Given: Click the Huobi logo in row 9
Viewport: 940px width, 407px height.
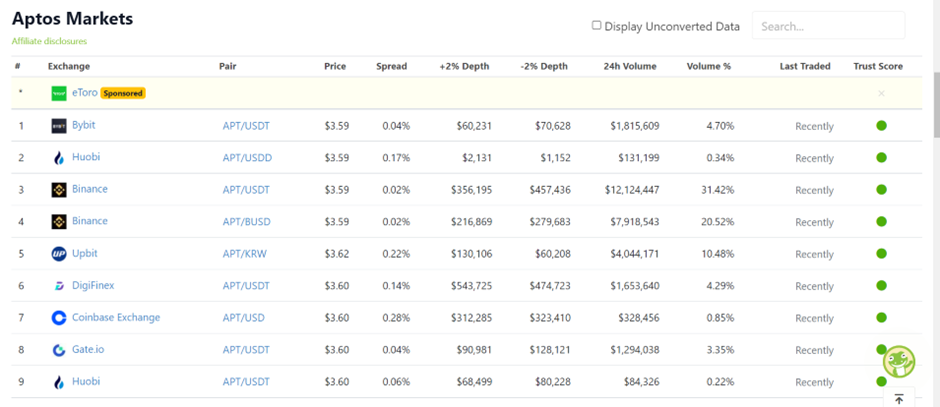Looking at the screenshot, I should click(x=59, y=382).
